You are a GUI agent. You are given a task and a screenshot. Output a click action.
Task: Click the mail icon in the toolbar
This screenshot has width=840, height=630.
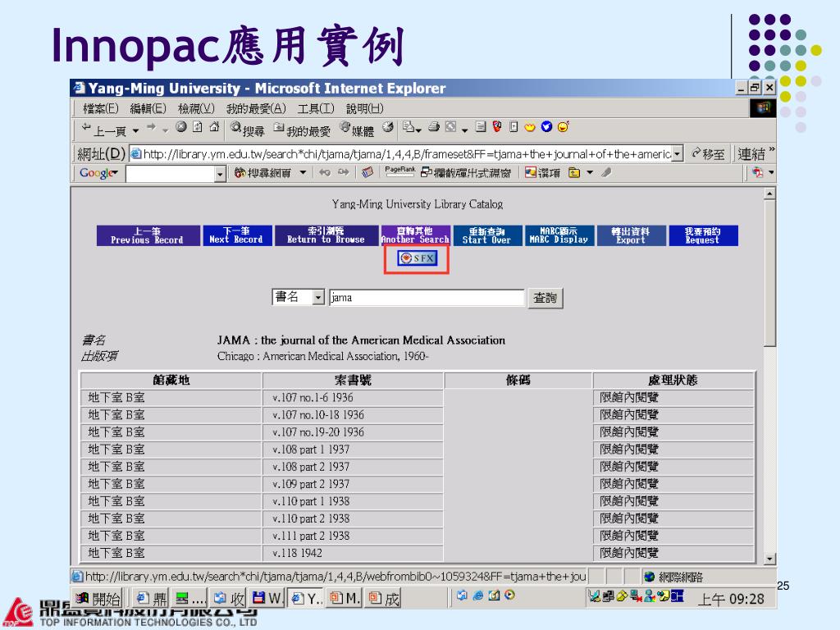tap(409, 127)
